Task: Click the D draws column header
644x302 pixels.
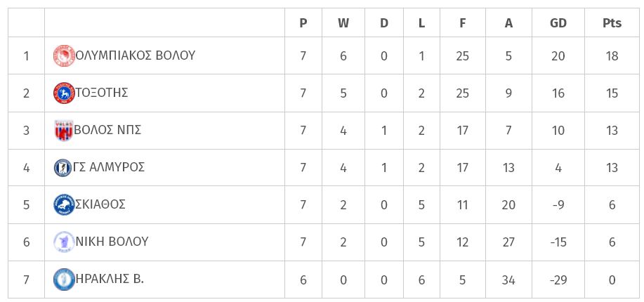Action: pyautogui.click(x=384, y=23)
